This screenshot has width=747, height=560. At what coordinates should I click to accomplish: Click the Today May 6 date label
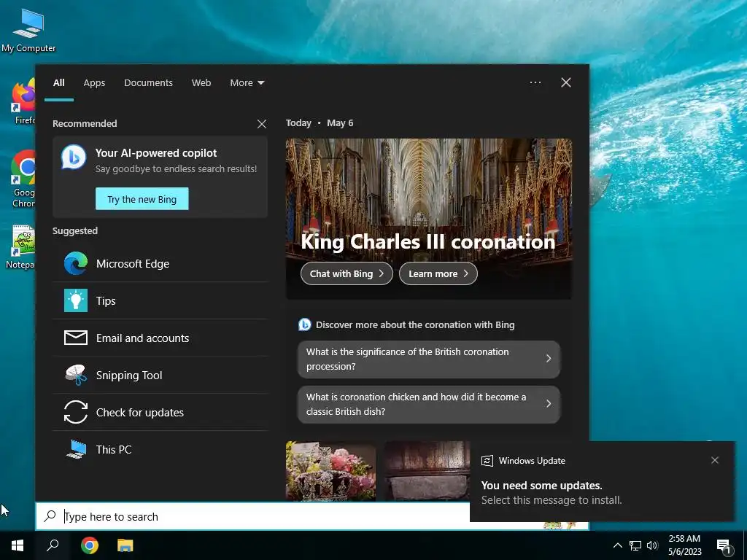point(320,122)
